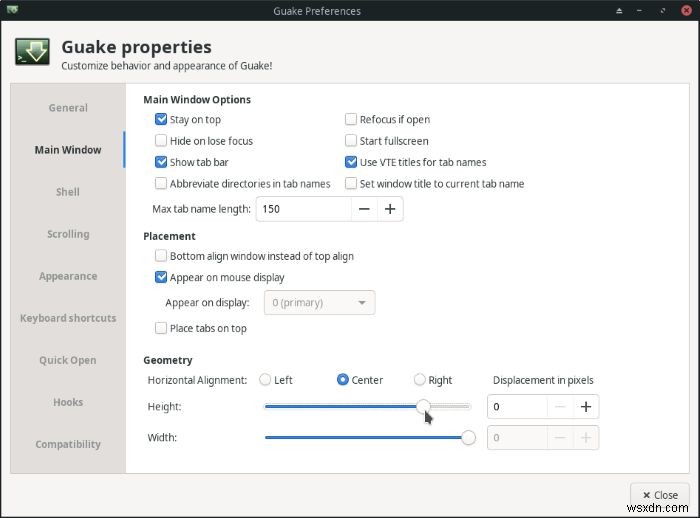Viewport: 700px width, 518px height.
Task: Decrease height displacement in pixels
Action: 560,407
